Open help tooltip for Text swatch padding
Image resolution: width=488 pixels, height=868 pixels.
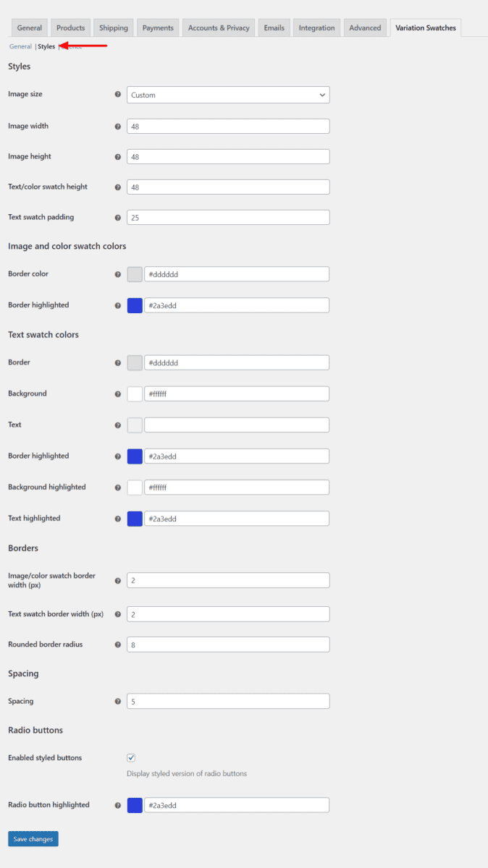pos(117,217)
